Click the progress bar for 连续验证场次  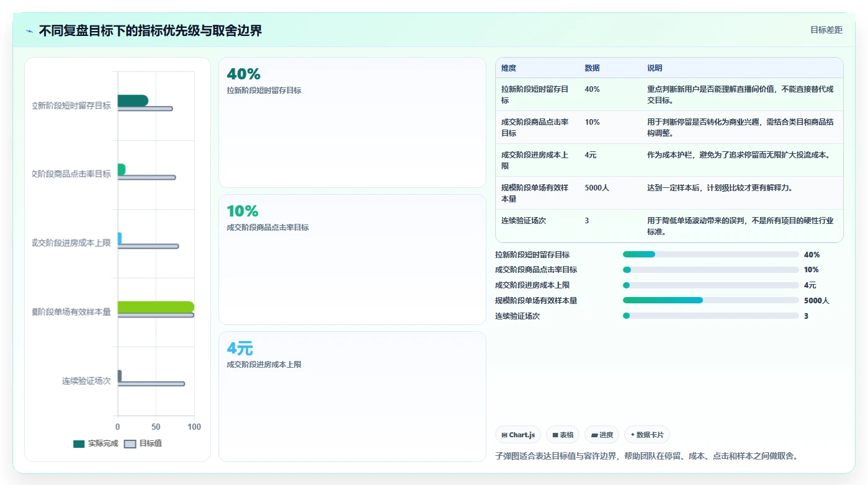click(x=710, y=316)
